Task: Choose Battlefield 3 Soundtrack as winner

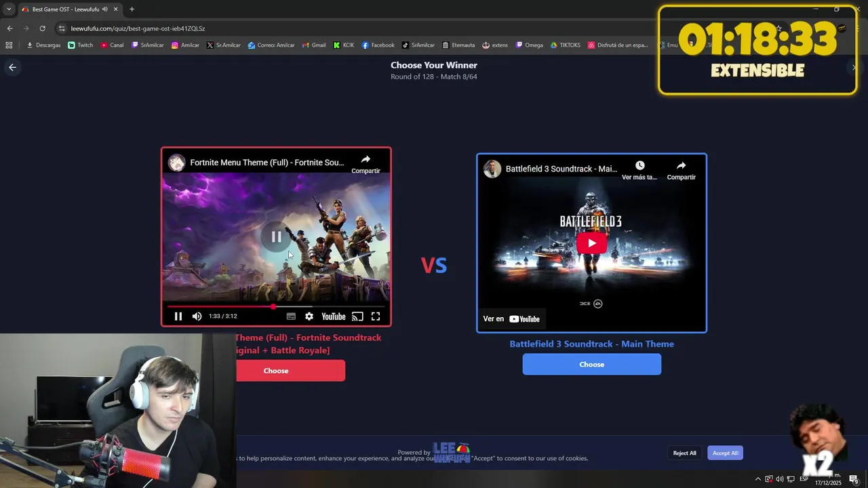Action: tap(592, 364)
